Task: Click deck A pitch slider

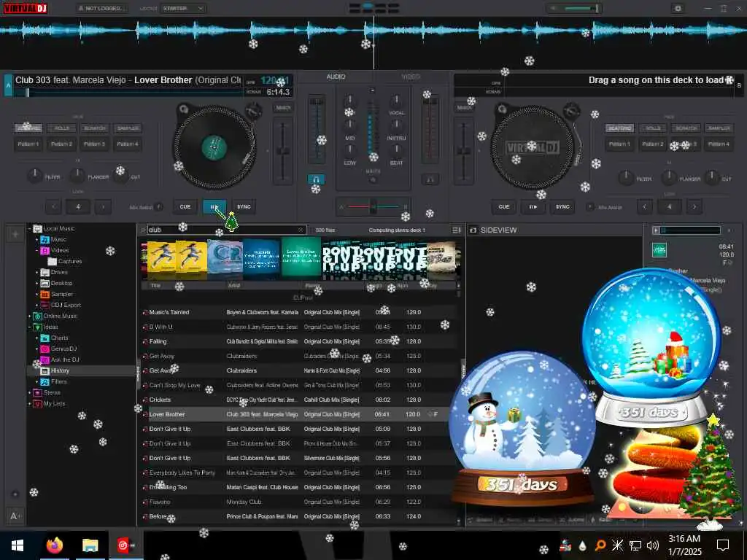Action: coord(283,151)
